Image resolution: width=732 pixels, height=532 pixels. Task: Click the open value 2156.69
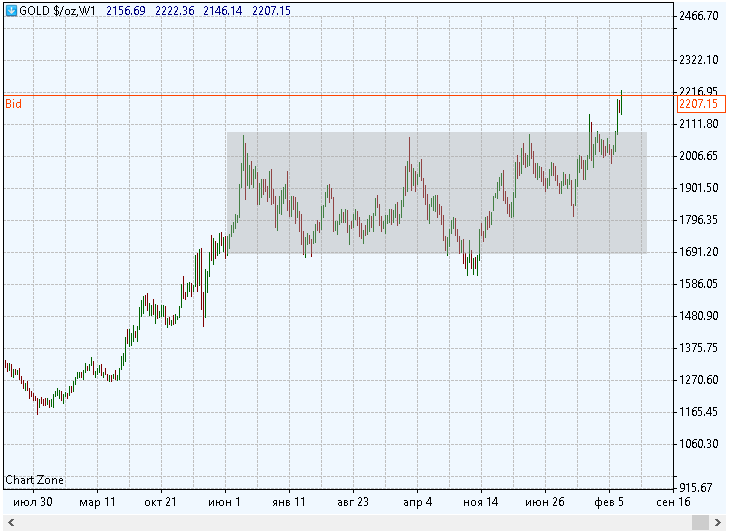(x=126, y=10)
